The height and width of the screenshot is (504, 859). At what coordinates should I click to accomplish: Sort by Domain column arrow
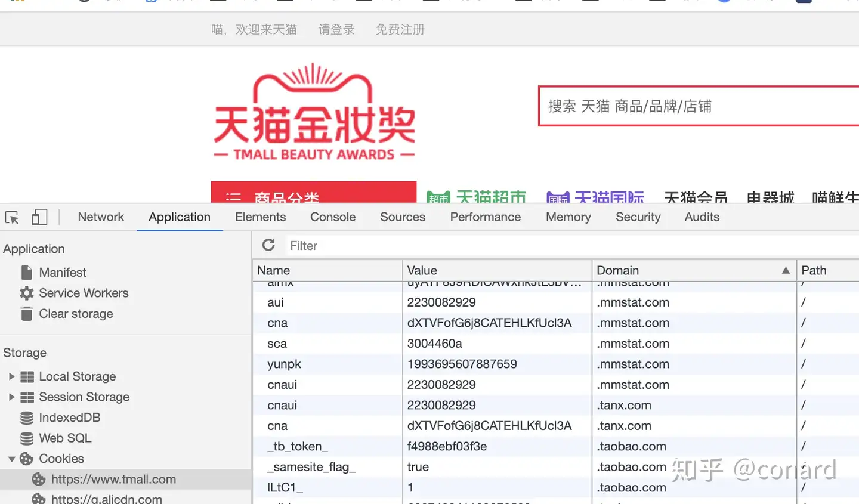(x=786, y=270)
